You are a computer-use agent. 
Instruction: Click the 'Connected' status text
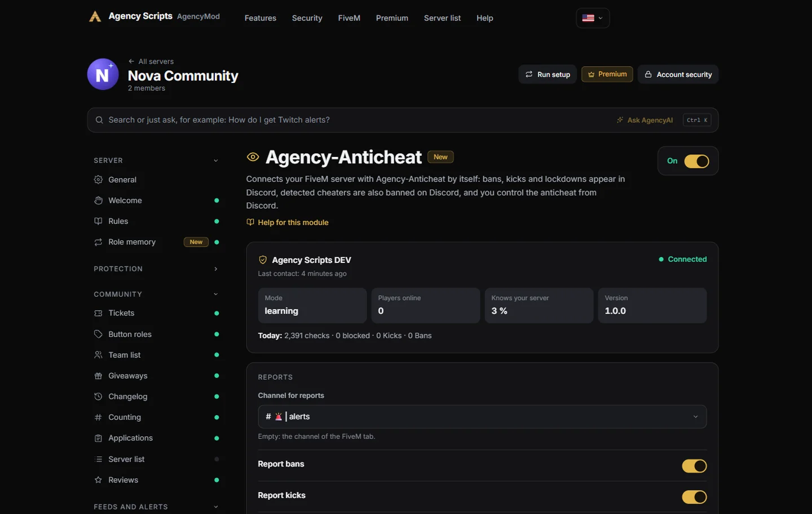point(687,260)
